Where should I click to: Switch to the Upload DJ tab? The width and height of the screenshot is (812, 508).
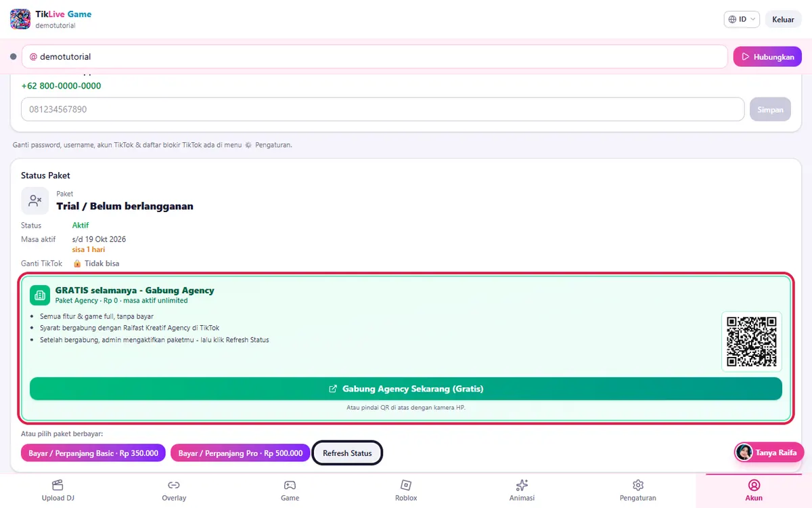coord(58,491)
